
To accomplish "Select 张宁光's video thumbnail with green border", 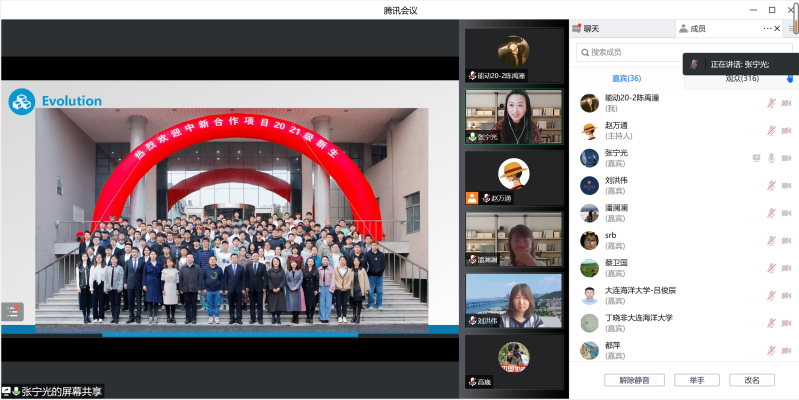I will click(514, 117).
